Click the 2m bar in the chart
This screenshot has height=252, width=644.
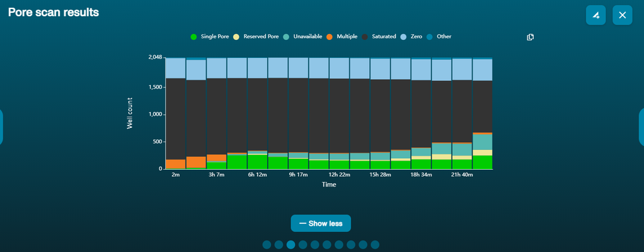click(176, 114)
